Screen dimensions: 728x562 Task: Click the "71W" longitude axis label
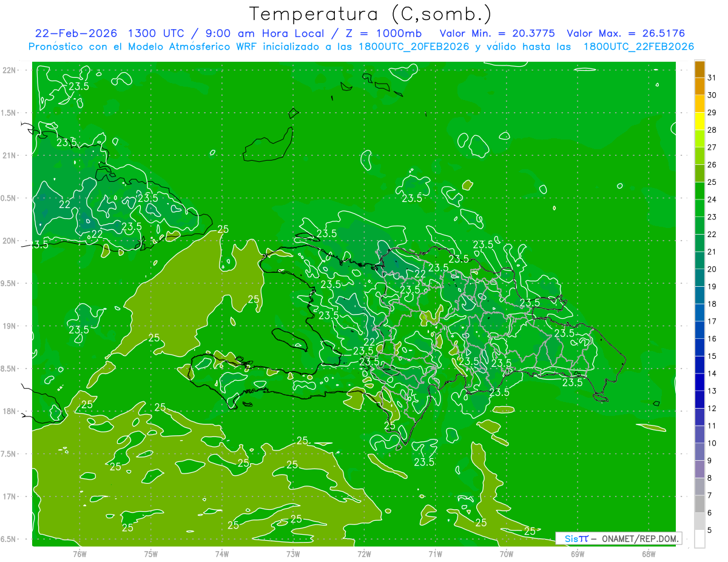click(435, 554)
